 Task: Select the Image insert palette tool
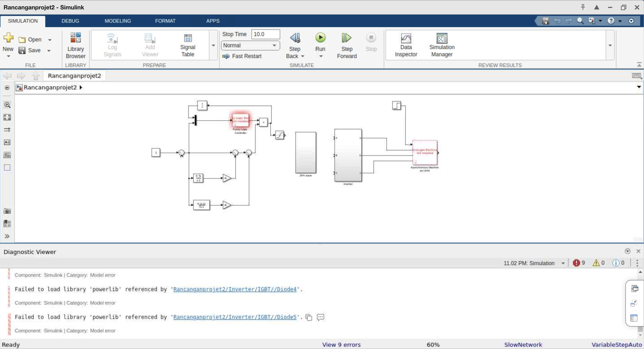click(7, 155)
